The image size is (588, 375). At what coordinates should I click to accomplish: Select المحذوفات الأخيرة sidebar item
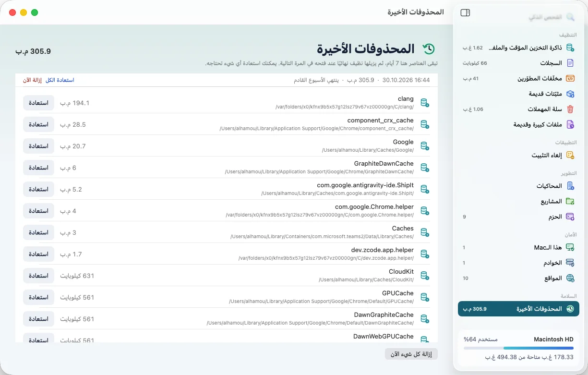(518, 309)
